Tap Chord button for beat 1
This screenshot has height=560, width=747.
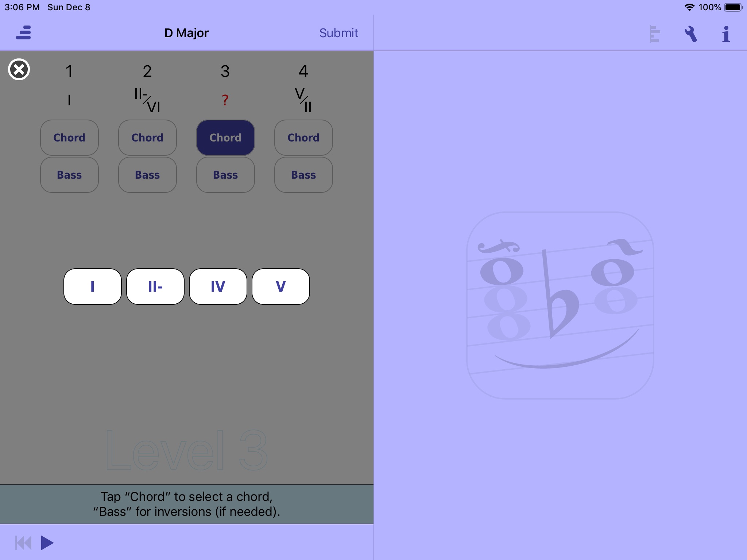coord(69,137)
